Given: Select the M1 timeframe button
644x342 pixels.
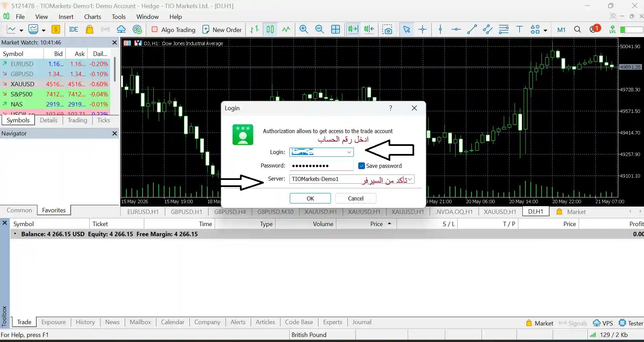Looking at the screenshot, I should coord(561,30).
